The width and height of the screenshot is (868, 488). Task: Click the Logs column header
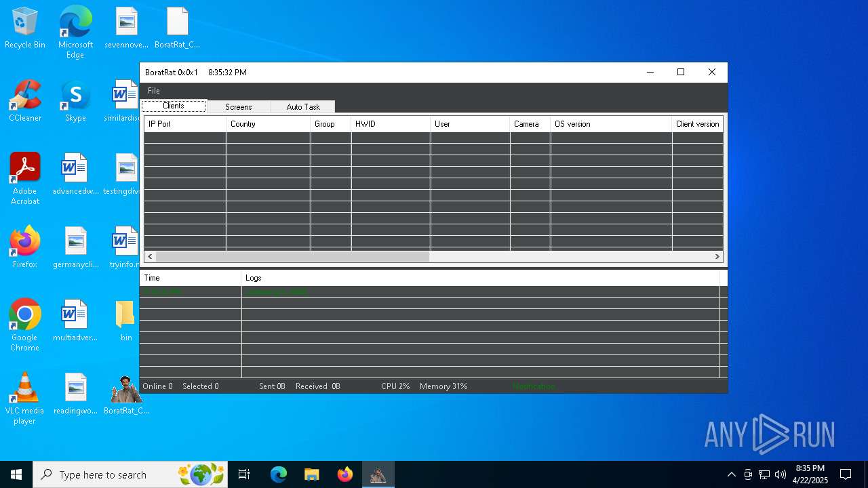[480, 278]
